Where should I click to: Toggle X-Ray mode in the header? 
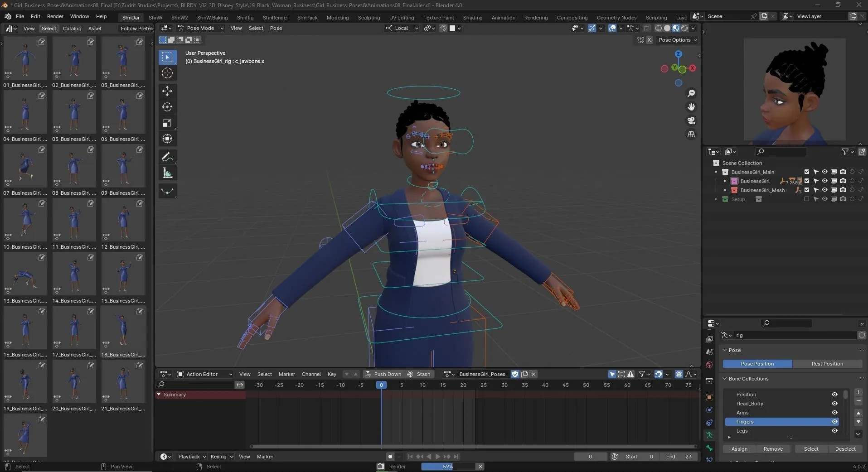click(x=647, y=28)
